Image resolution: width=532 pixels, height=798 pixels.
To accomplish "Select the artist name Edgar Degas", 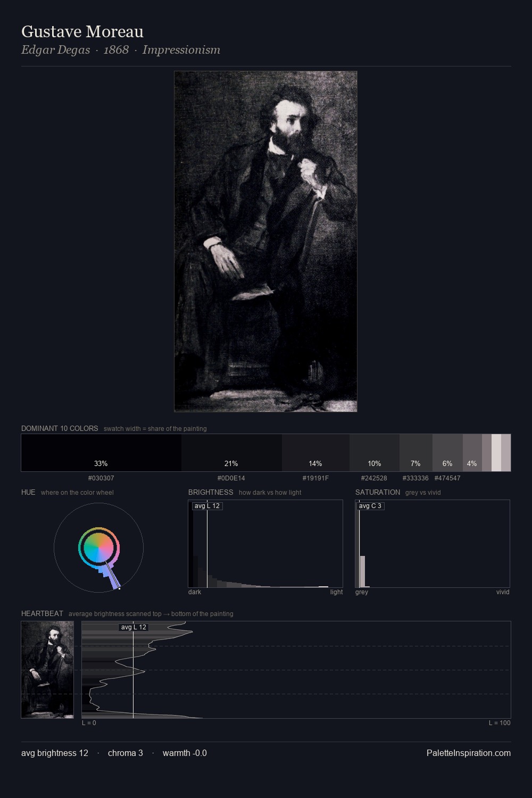I will click(x=55, y=50).
